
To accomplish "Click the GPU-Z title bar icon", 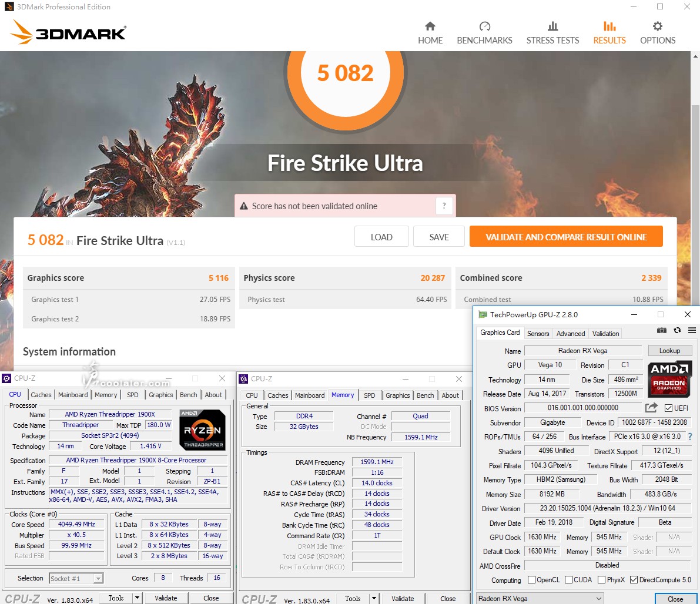I will pos(483,315).
